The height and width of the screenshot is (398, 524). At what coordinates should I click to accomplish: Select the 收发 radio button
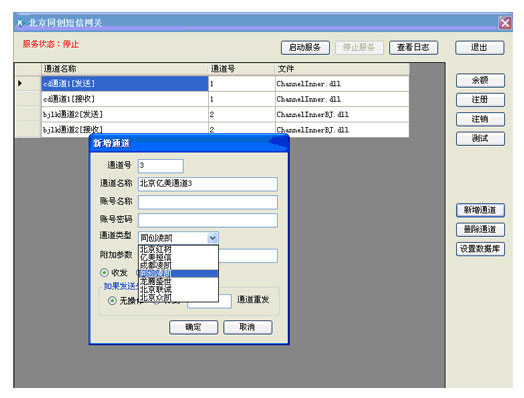(x=104, y=273)
